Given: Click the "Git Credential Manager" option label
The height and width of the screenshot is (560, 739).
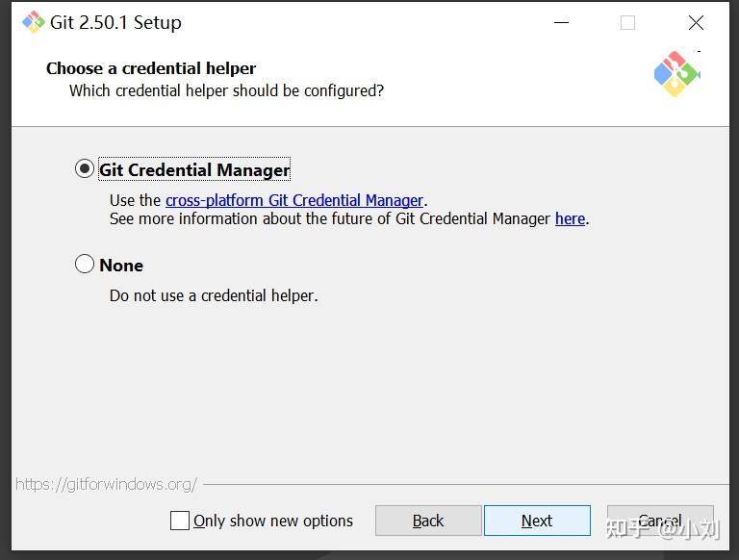Looking at the screenshot, I should (x=194, y=170).
